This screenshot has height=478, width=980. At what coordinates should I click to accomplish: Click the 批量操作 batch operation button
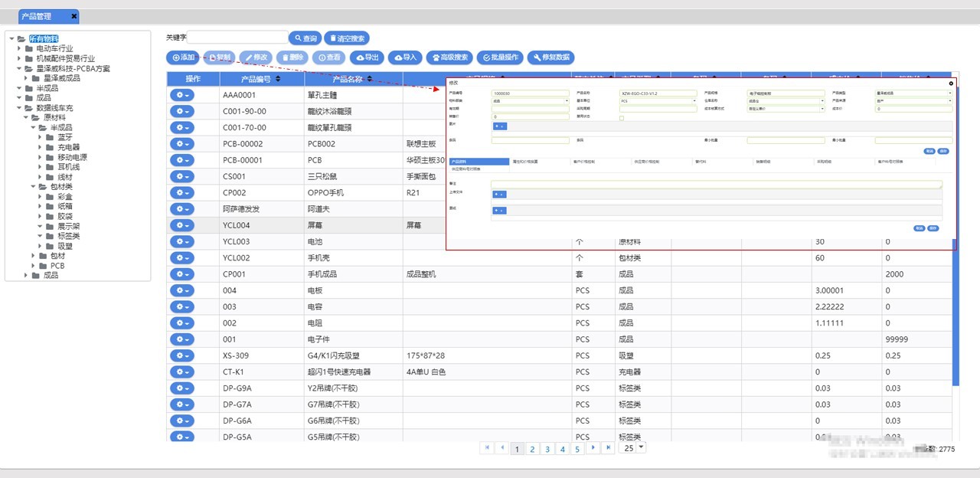coord(501,57)
